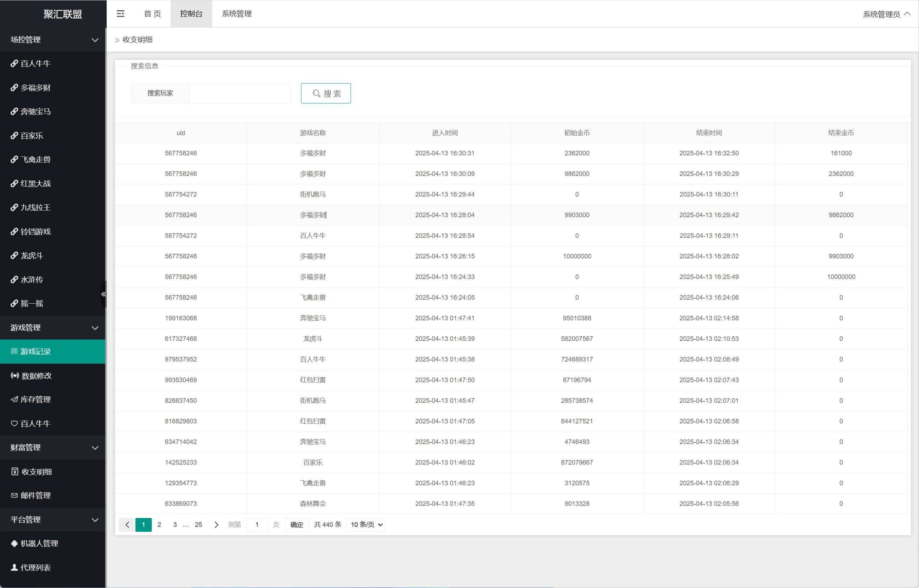
Task: Go to next page with right arrow
Action: [x=216, y=525]
